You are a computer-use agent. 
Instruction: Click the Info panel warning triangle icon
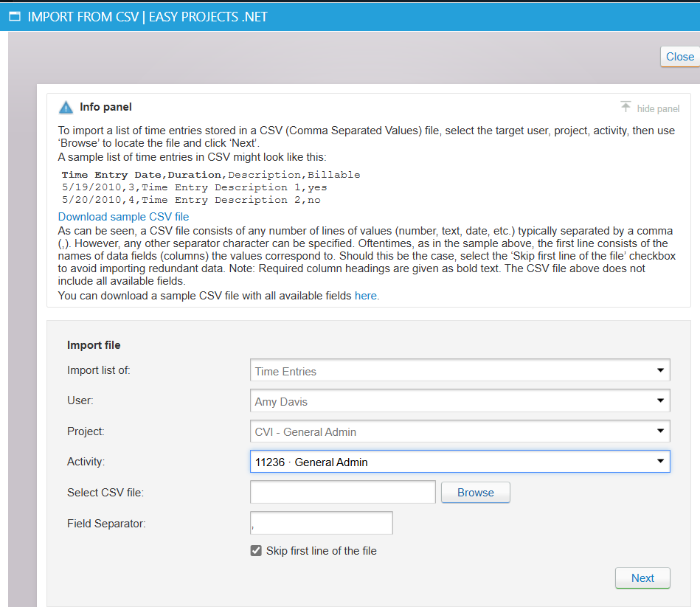click(66, 108)
